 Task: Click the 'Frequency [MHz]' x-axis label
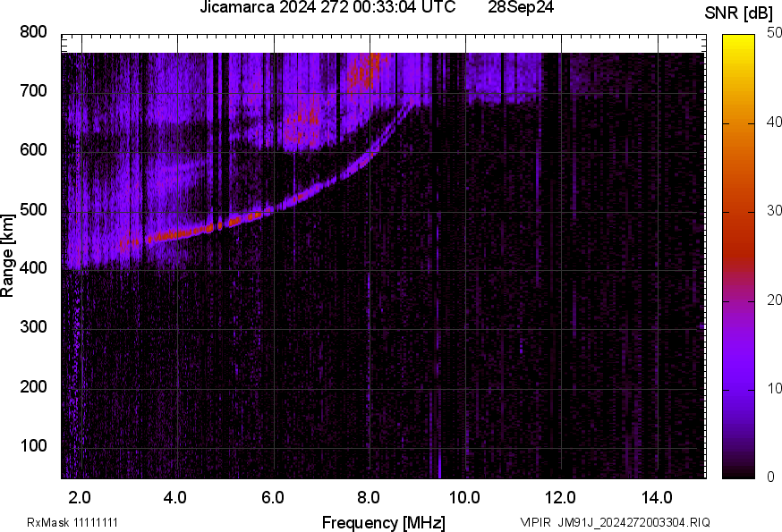tap(383, 522)
